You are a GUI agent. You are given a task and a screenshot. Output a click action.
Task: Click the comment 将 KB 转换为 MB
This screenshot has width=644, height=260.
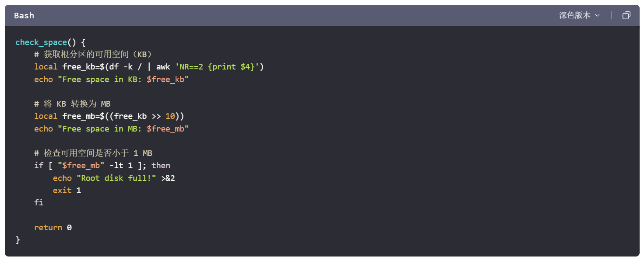pyautogui.click(x=72, y=104)
